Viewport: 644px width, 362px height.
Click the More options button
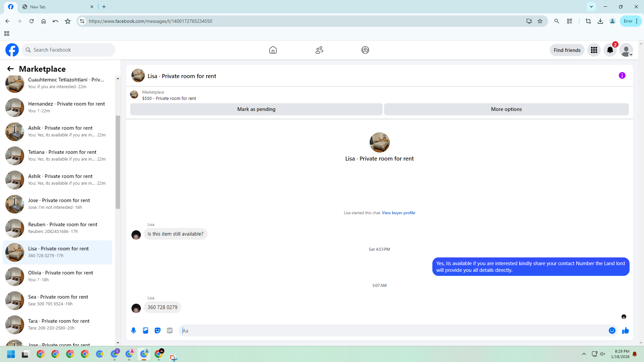coord(506,109)
